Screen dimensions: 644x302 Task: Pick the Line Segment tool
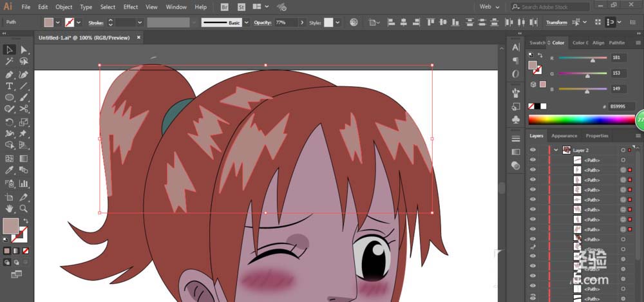pos(24,86)
